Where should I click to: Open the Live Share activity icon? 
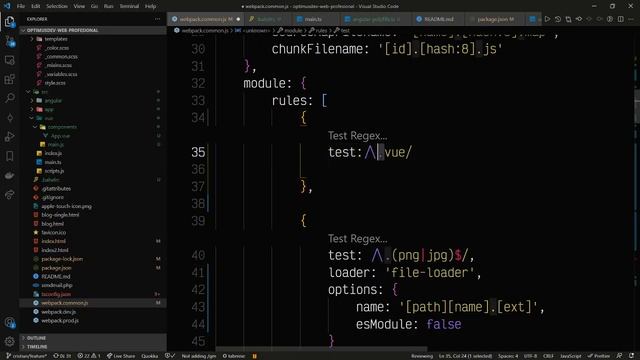9,195
